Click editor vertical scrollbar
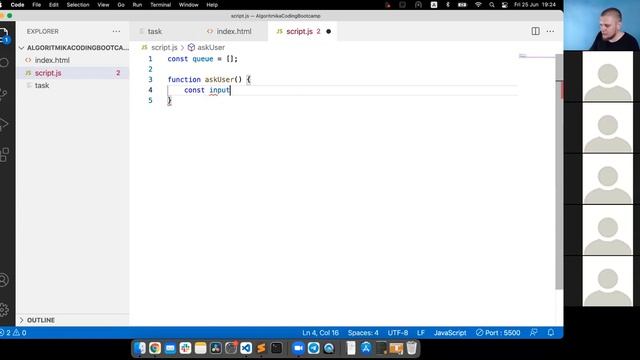 pos(559,171)
